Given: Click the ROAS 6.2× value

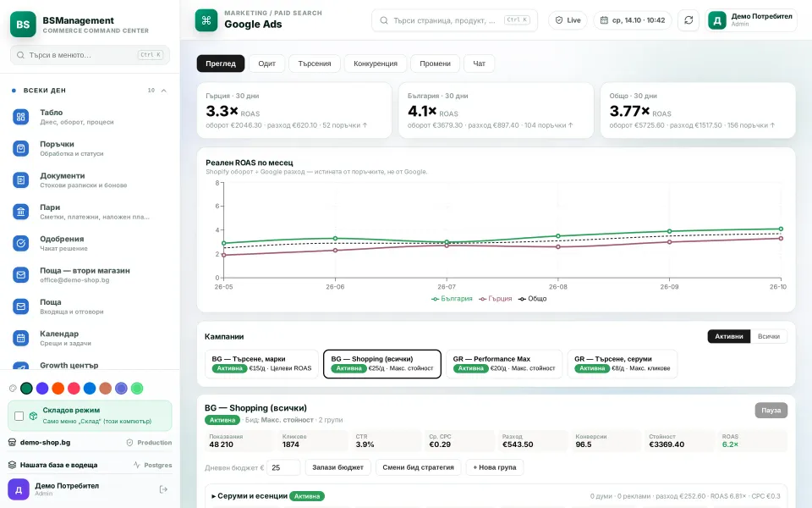Looking at the screenshot, I should pyautogui.click(x=730, y=444).
